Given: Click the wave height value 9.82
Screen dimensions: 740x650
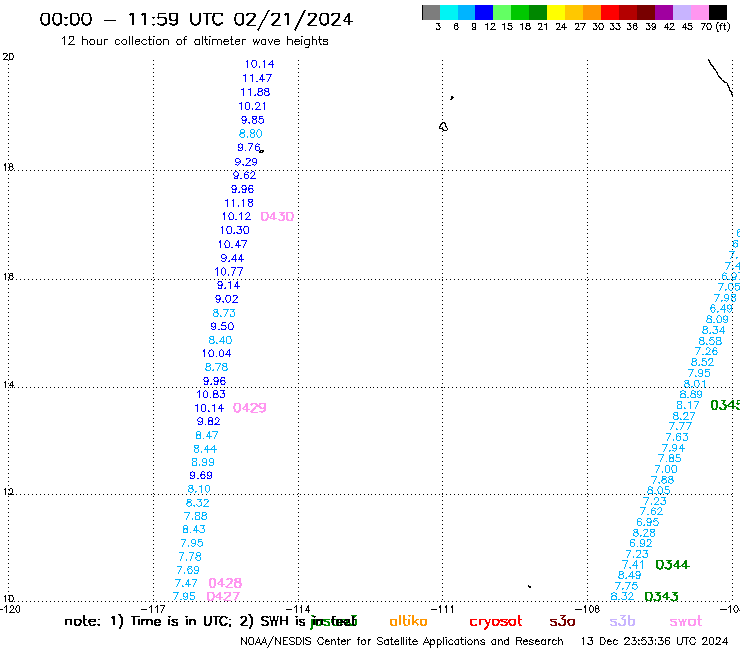Looking at the screenshot, I should (209, 421).
